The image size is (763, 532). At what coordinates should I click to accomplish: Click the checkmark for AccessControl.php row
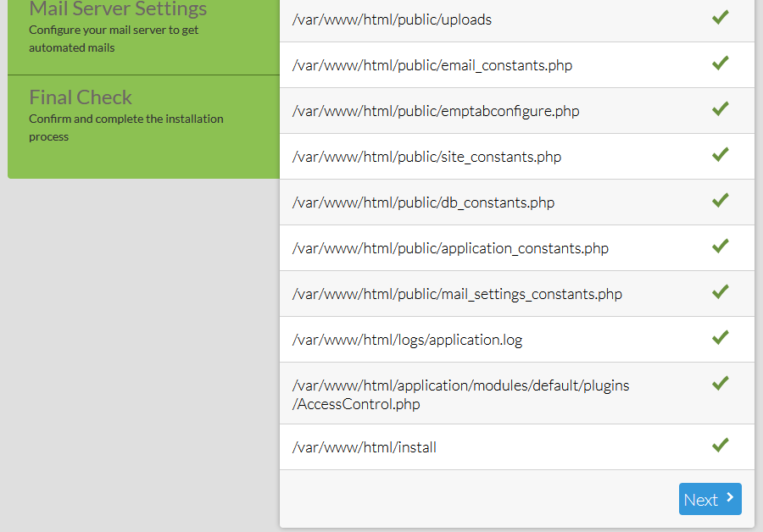[721, 383]
